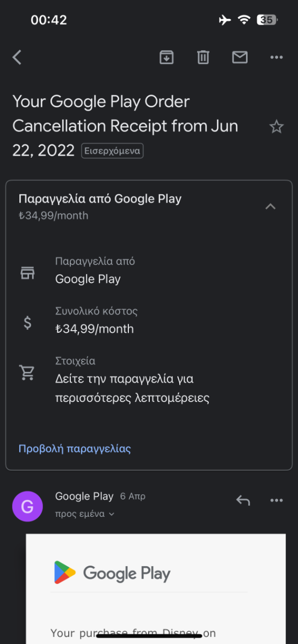Tap the Εισερχόμενα inbox label
Screen dimensions: 298x644
(x=112, y=151)
